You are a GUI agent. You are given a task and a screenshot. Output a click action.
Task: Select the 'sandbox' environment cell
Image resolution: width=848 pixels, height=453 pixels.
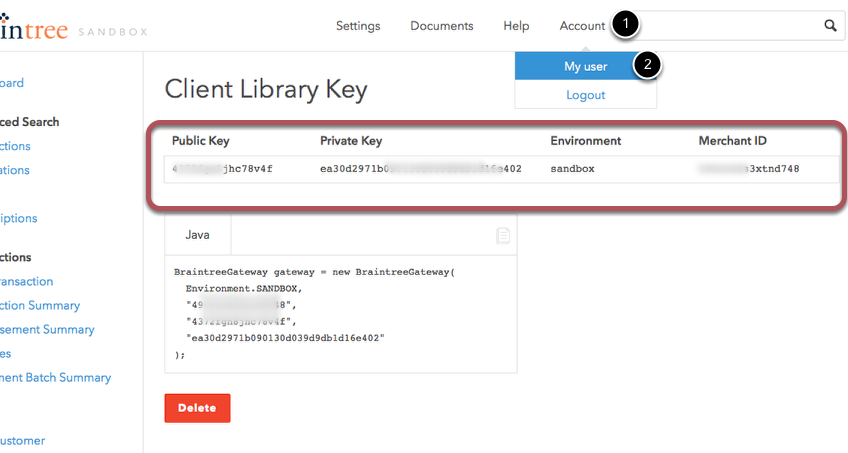pos(572,169)
